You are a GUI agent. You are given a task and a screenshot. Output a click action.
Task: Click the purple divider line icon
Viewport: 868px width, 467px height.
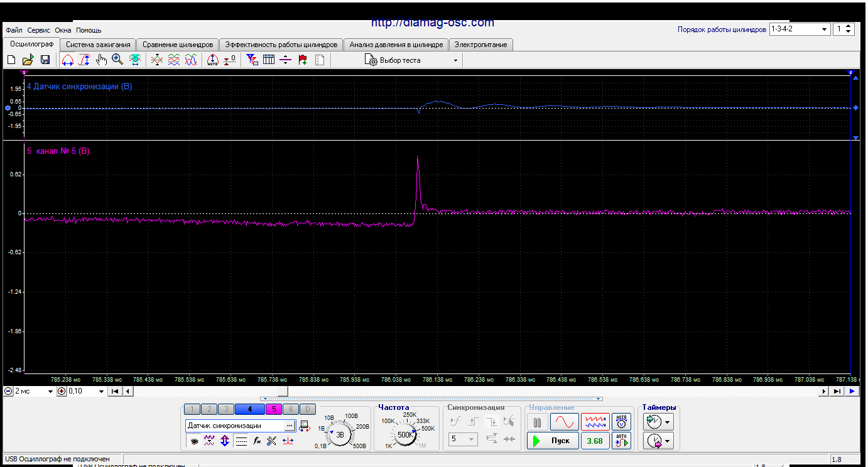pos(286,60)
